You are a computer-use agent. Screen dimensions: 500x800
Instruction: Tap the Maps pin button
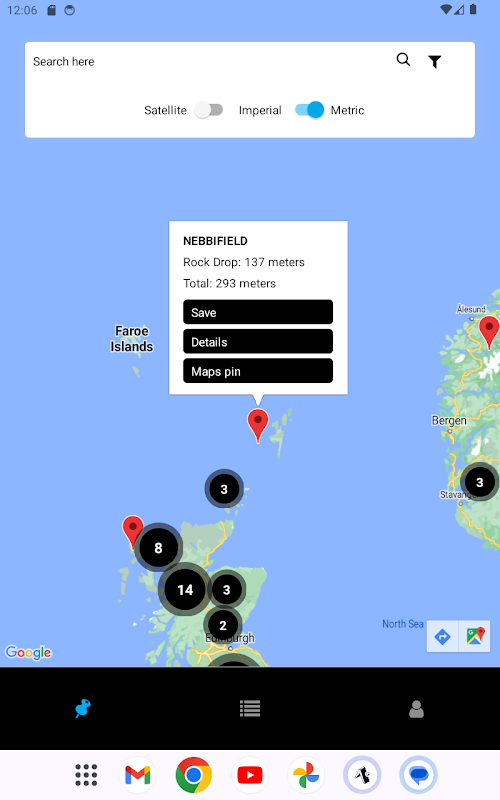tap(258, 371)
